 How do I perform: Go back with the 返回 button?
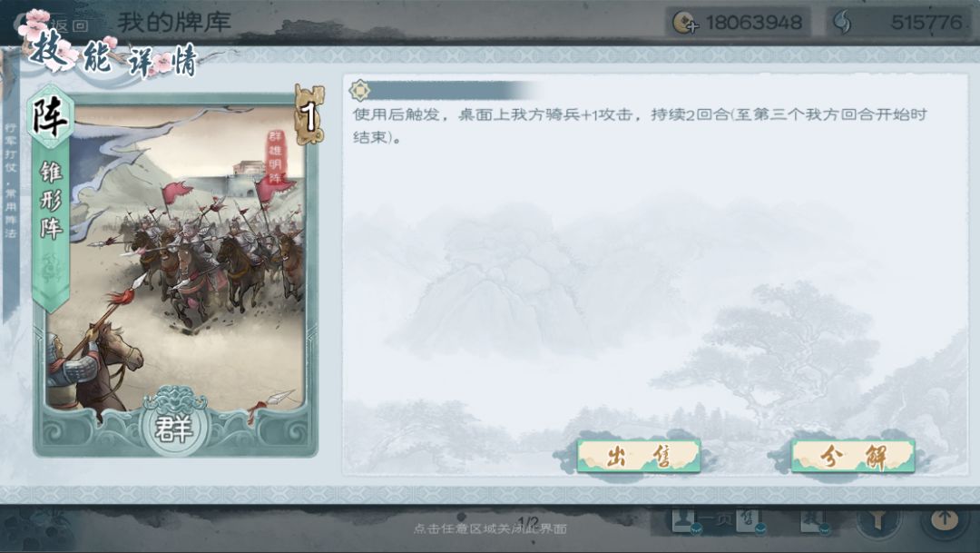(70, 25)
